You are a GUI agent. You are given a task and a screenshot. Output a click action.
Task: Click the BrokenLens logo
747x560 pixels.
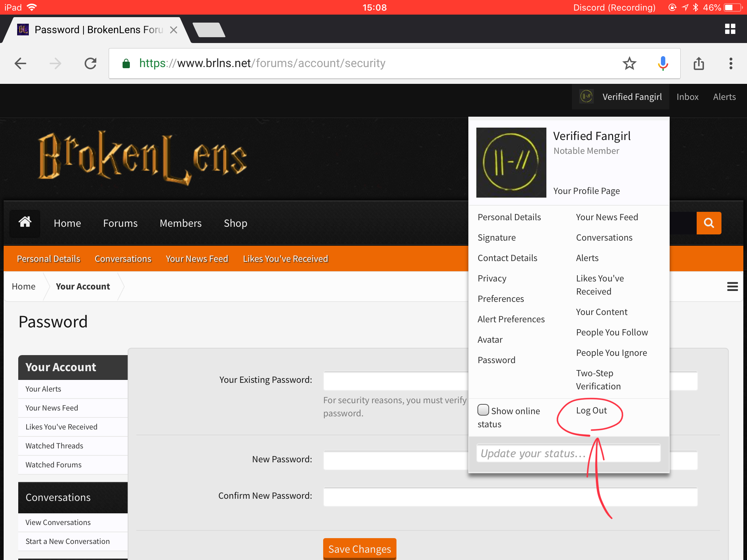click(x=142, y=158)
